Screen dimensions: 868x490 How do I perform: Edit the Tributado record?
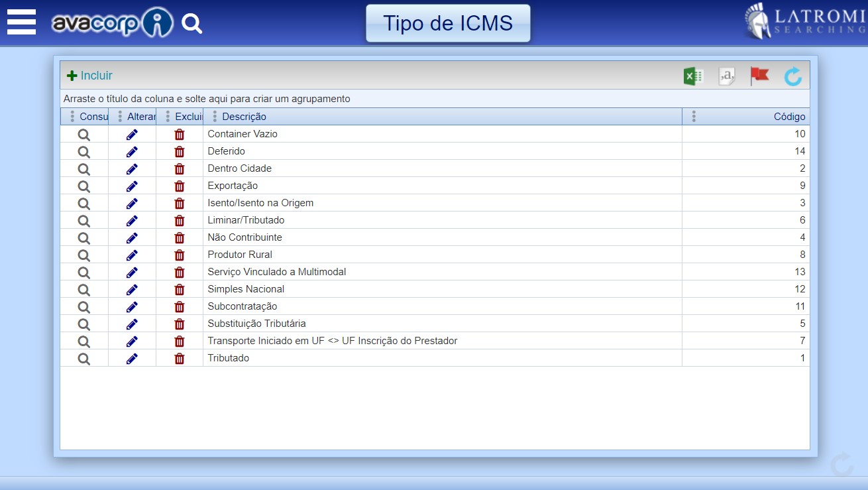(132, 359)
